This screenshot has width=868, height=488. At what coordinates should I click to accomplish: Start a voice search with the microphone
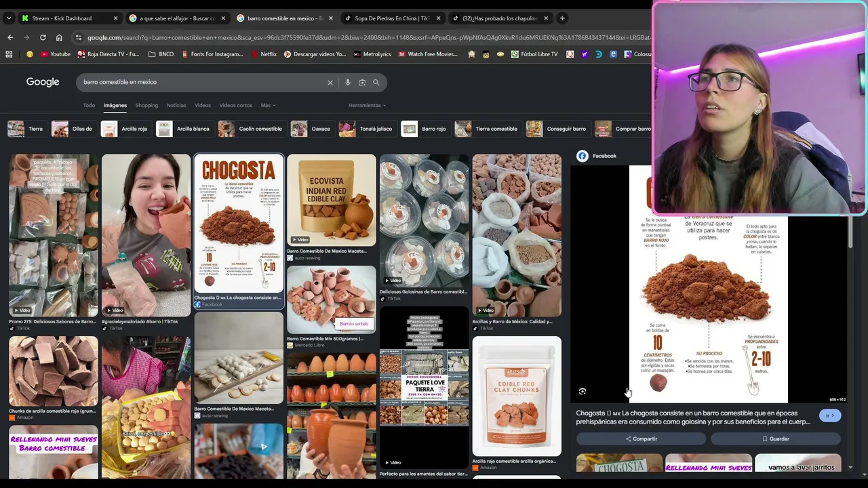coord(348,83)
